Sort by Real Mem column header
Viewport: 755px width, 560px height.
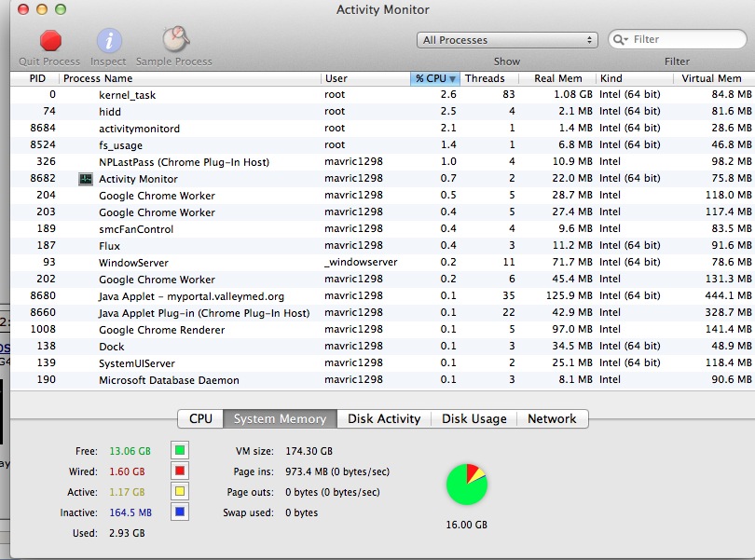[x=557, y=78]
